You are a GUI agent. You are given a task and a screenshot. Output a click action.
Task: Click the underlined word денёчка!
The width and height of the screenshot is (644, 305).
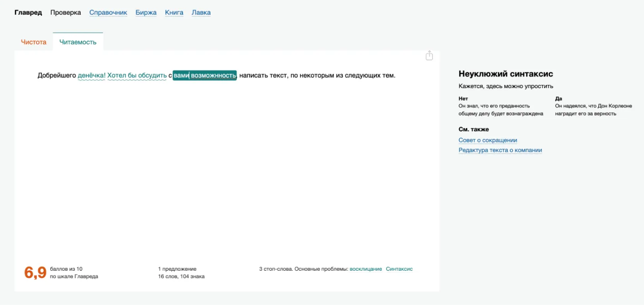click(x=92, y=75)
